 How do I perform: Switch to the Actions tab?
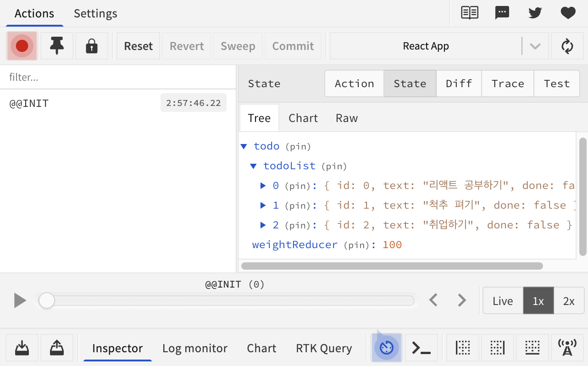34,13
